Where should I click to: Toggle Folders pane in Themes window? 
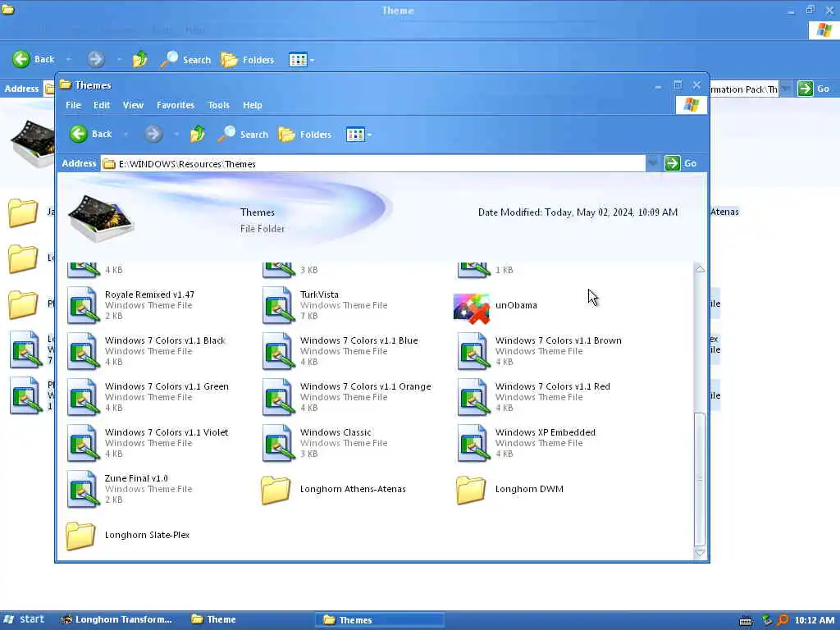point(305,134)
